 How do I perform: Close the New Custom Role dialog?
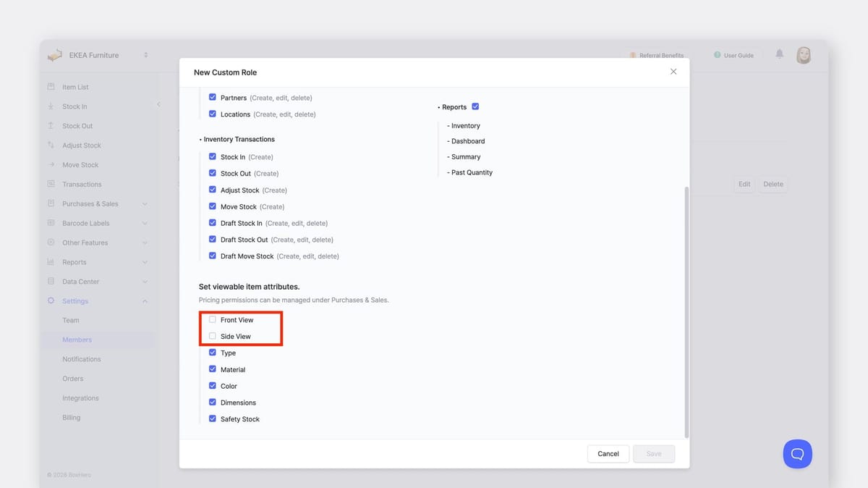pos(673,72)
